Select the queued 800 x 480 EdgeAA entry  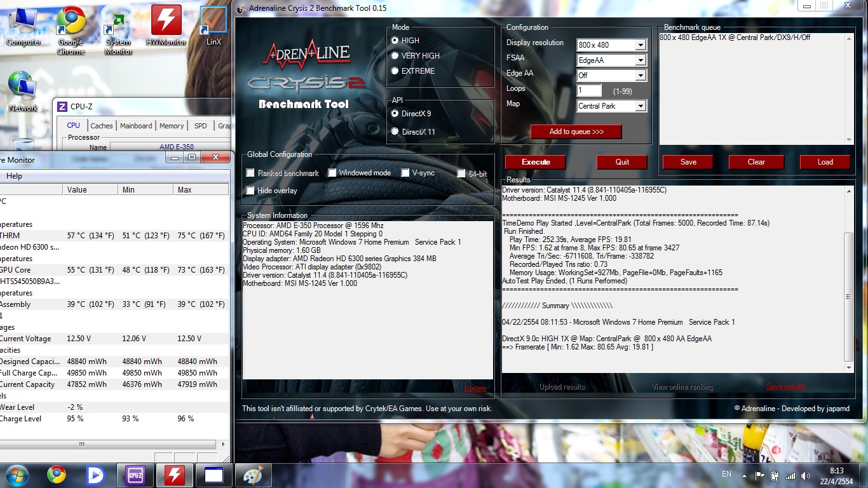coord(735,38)
